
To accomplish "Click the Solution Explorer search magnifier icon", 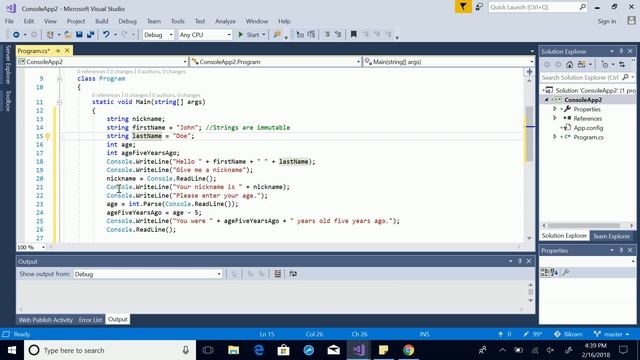I will [625, 77].
